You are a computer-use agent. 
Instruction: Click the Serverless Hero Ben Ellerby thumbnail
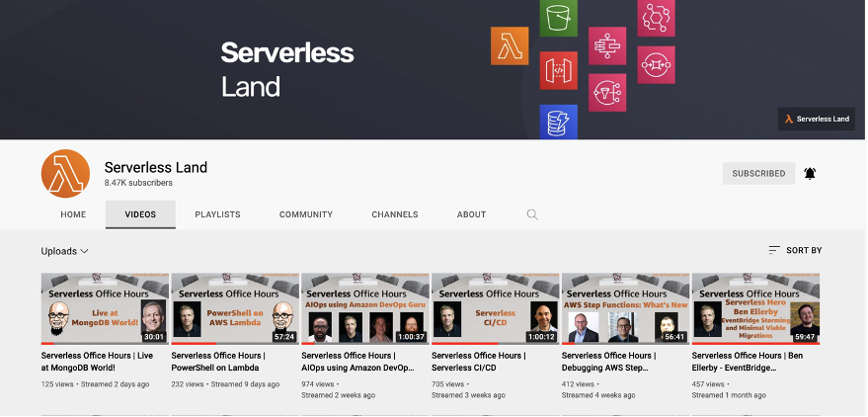(x=755, y=308)
